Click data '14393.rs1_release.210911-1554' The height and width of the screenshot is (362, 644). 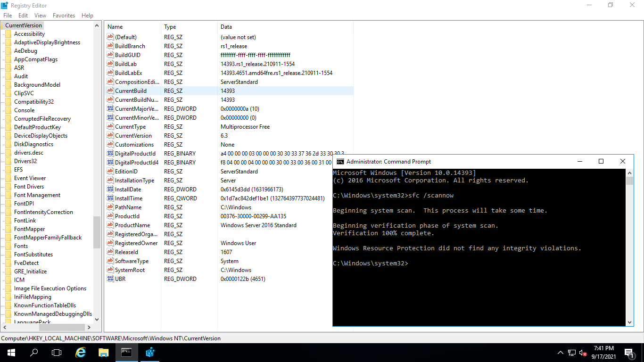(258, 64)
